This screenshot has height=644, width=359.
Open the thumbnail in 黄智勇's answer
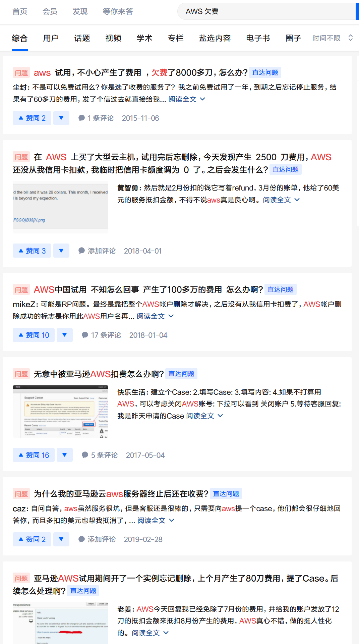60,207
